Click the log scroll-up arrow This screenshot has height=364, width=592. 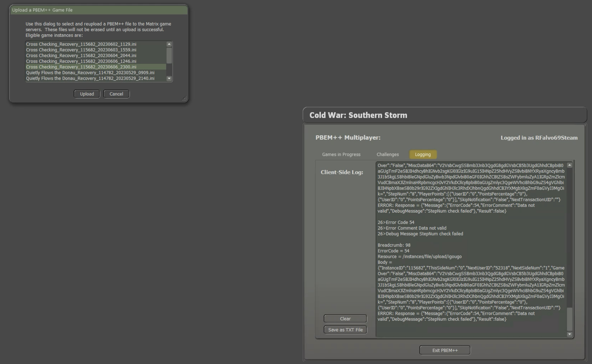570,165
